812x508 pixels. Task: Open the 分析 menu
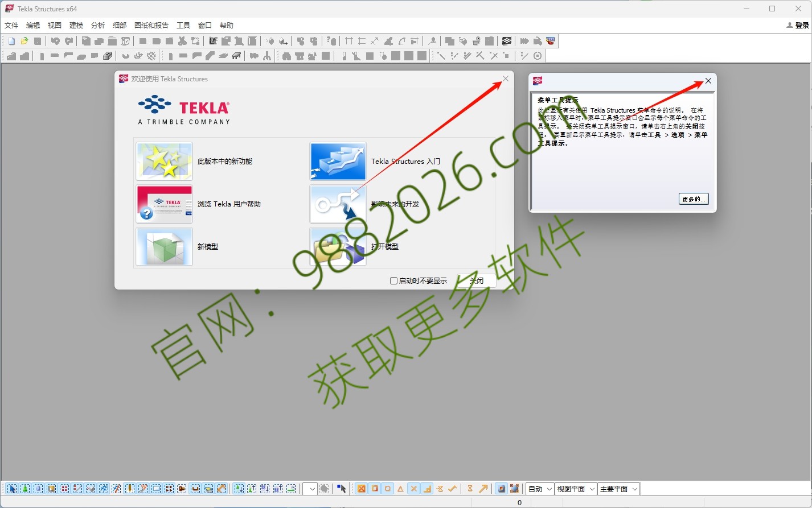point(98,25)
